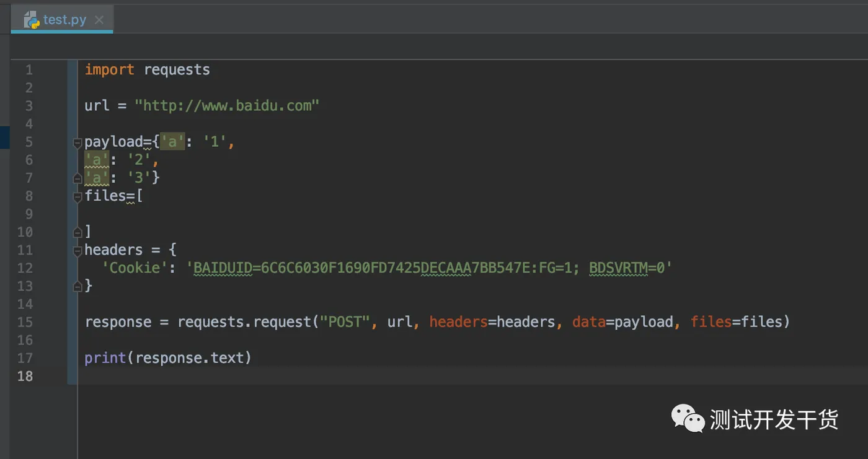Click the "http://www.baidu.com" URL string
Image resolution: width=868 pixels, height=459 pixels.
pos(227,105)
